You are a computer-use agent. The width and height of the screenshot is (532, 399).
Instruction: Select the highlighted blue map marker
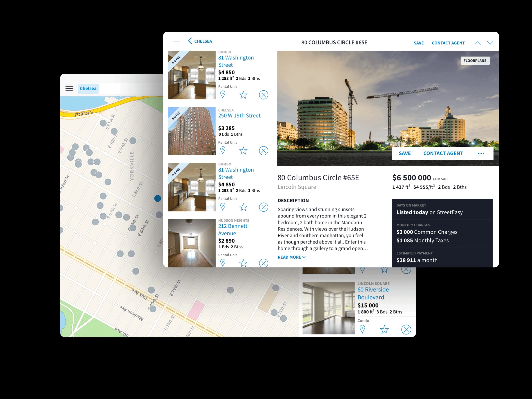(x=158, y=198)
